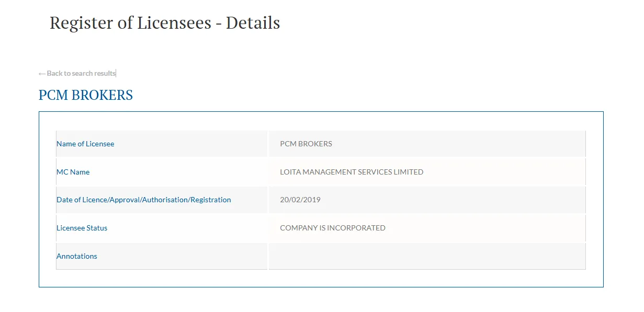644x312 pixels.
Task: Open the Back to search results link
Action: (x=81, y=73)
